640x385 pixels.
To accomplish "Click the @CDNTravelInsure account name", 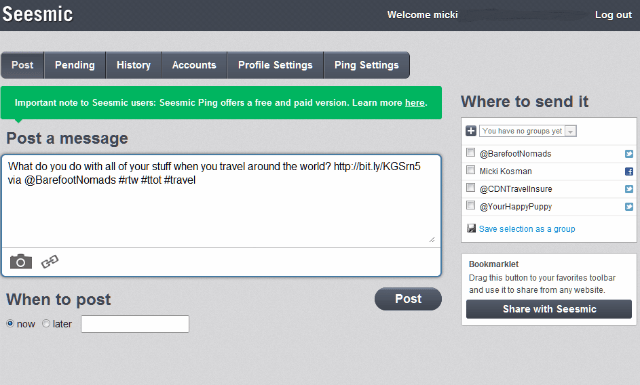I will (x=516, y=189).
